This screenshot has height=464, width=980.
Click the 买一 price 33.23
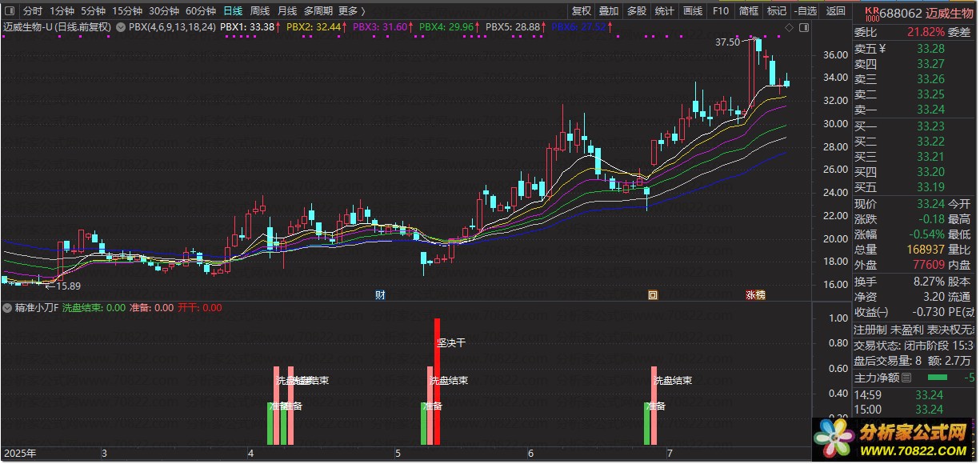(x=930, y=126)
